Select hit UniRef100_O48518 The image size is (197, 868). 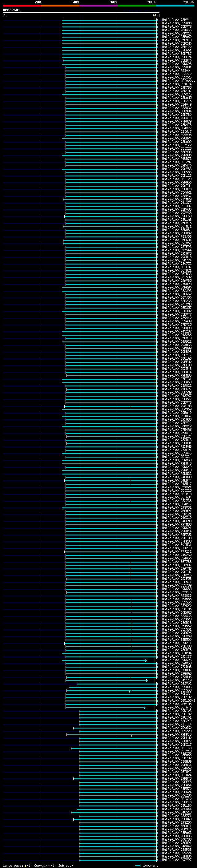pyautogui.click(x=177, y=812)
